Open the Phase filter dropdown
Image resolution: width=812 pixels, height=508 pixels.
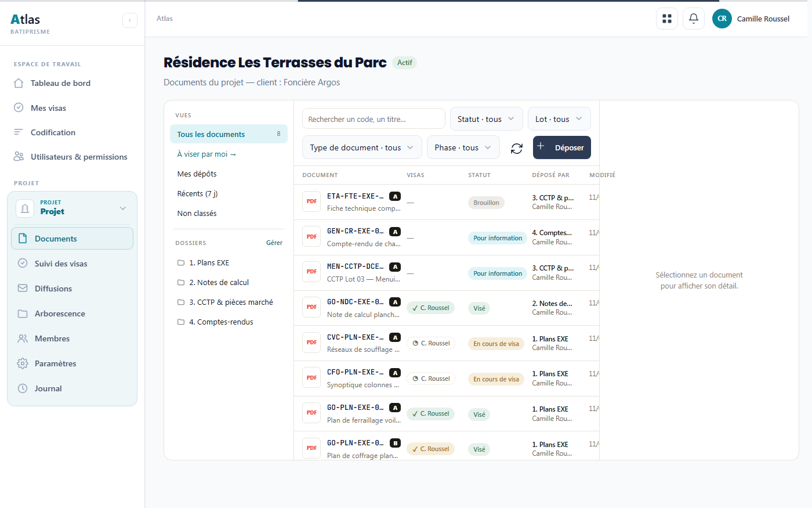point(463,147)
